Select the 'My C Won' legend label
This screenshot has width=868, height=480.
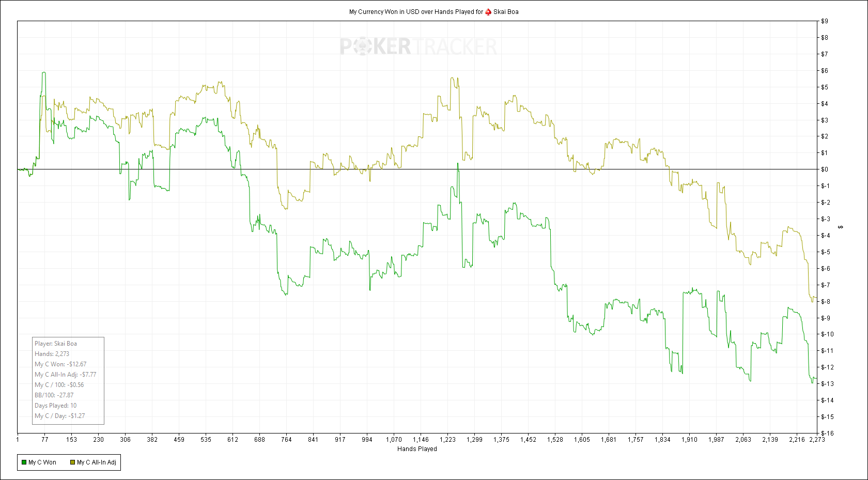click(42, 462)
